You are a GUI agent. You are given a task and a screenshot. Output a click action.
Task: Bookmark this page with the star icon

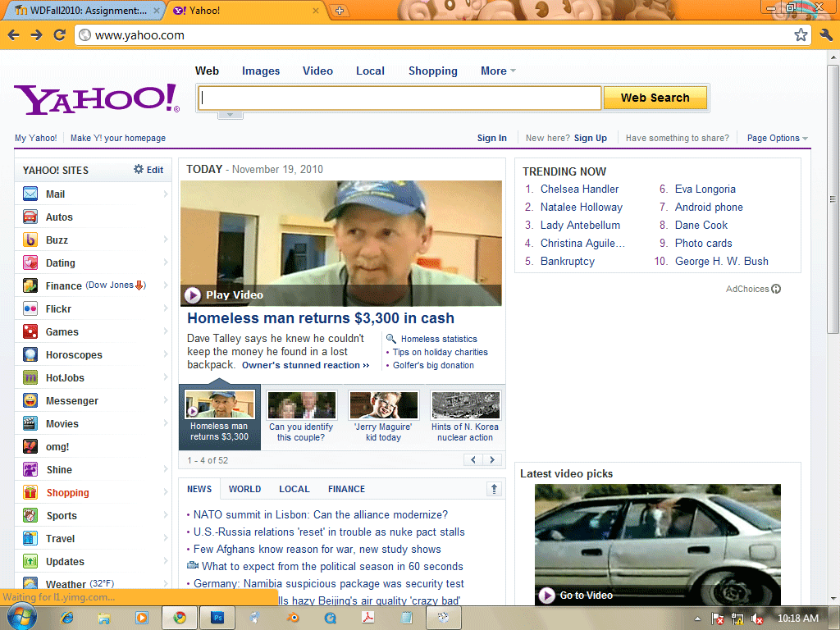point(801,34)
